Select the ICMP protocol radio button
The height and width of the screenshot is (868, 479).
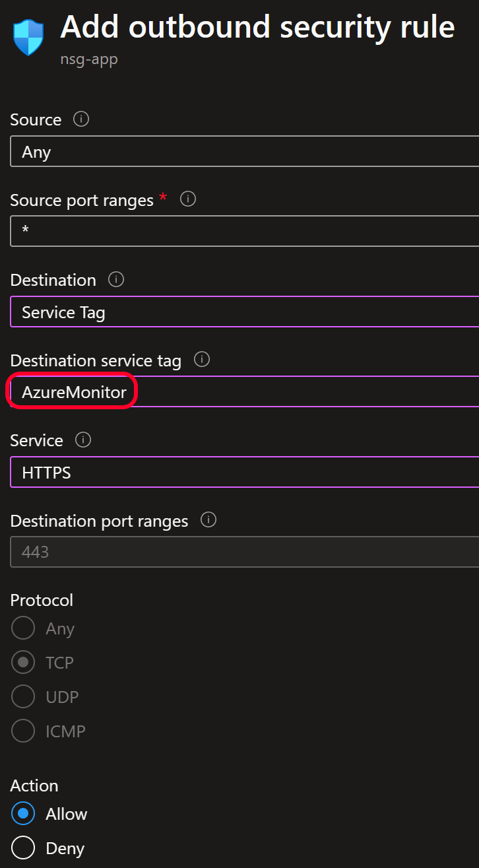[x=23, y=731]
